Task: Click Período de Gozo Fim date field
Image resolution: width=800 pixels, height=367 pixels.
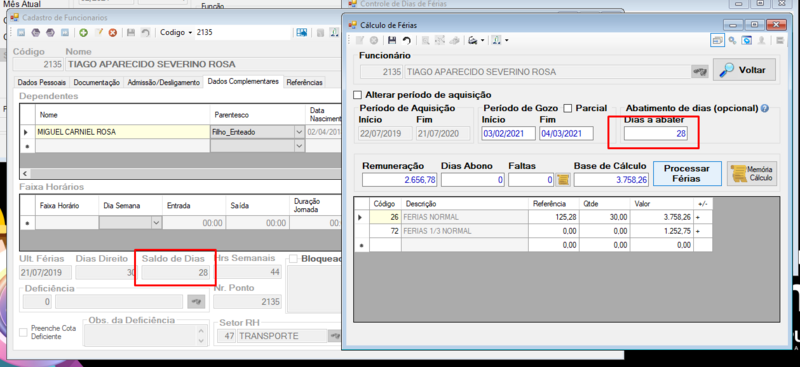Action: (566, 134)
